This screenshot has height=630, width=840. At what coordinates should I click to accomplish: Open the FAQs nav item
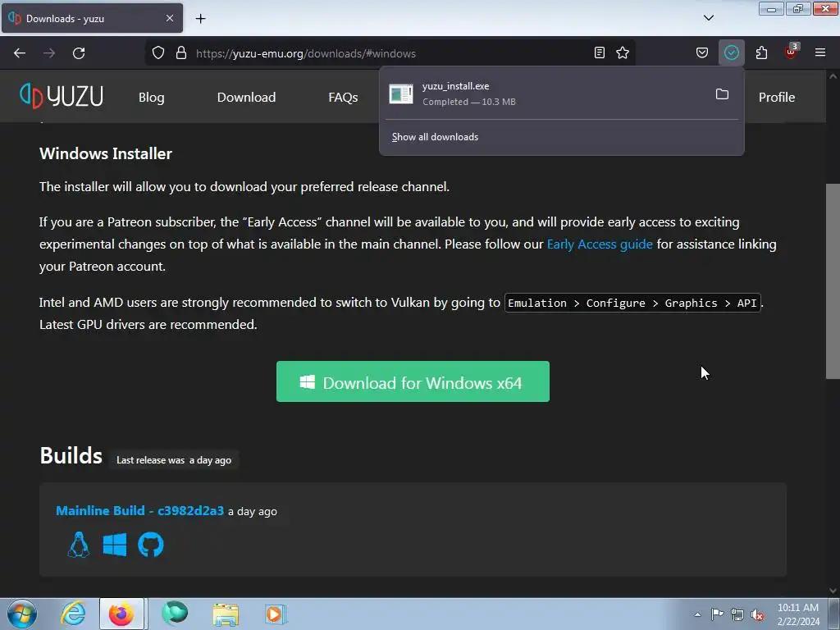click(x=343, y=97)
